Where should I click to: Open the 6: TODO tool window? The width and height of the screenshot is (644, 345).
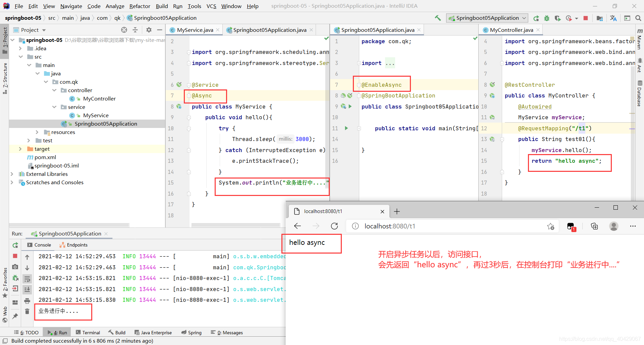point(26,332)
